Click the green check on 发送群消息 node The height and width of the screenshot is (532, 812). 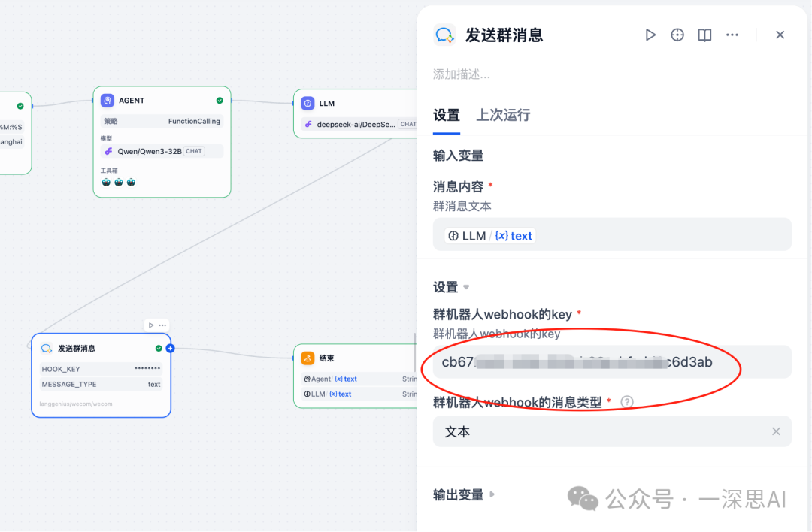point(159,349)
